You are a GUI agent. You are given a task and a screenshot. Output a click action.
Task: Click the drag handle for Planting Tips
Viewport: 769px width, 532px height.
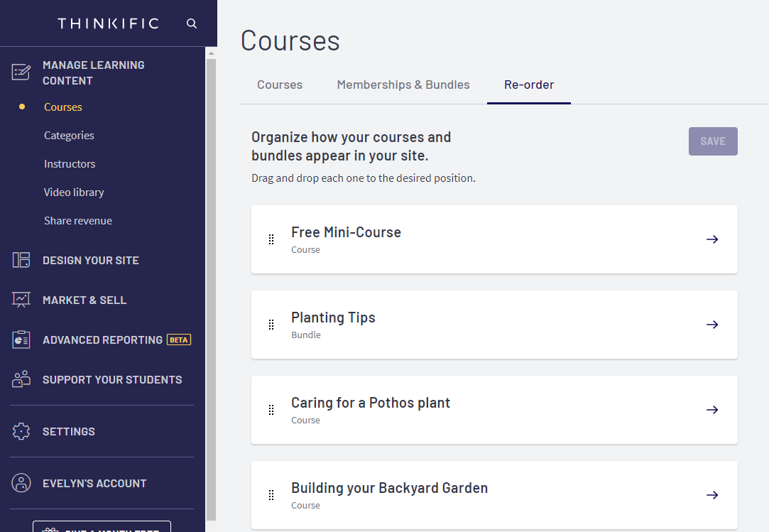pos(271,325)
